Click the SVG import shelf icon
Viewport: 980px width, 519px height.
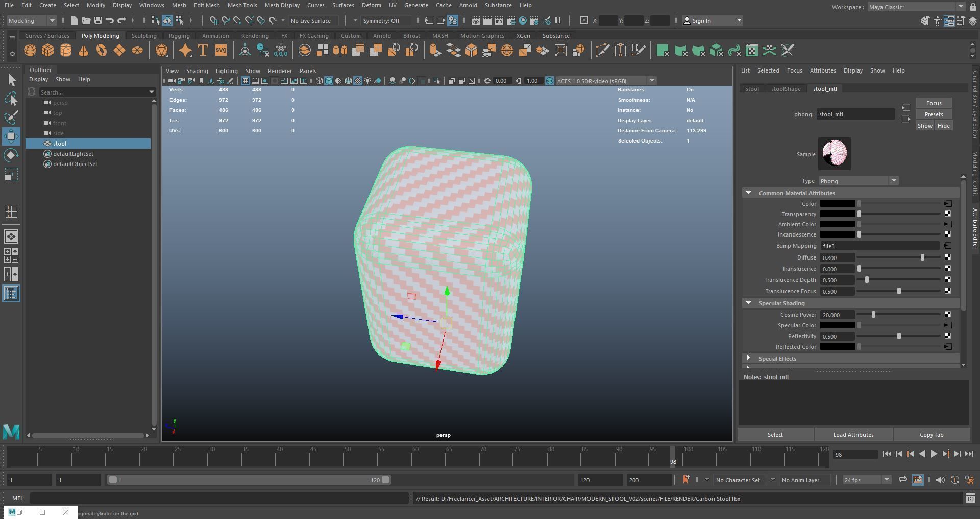pyautogui.click(x=220, y=50)
